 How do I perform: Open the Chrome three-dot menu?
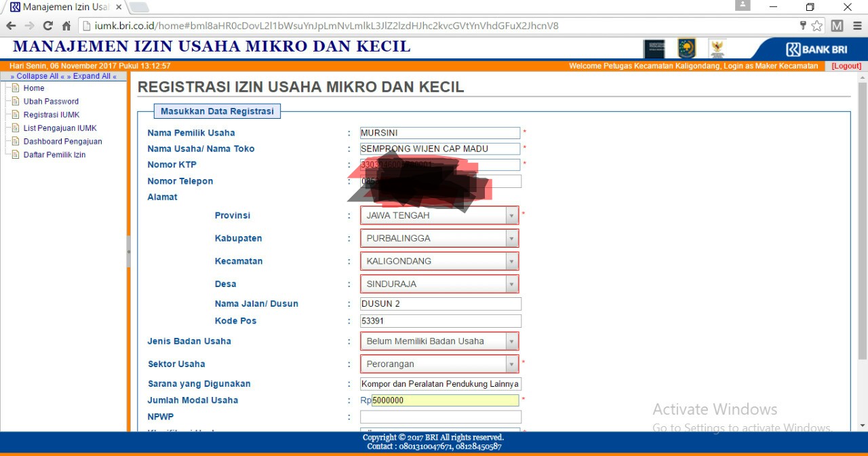pos(856,26)
